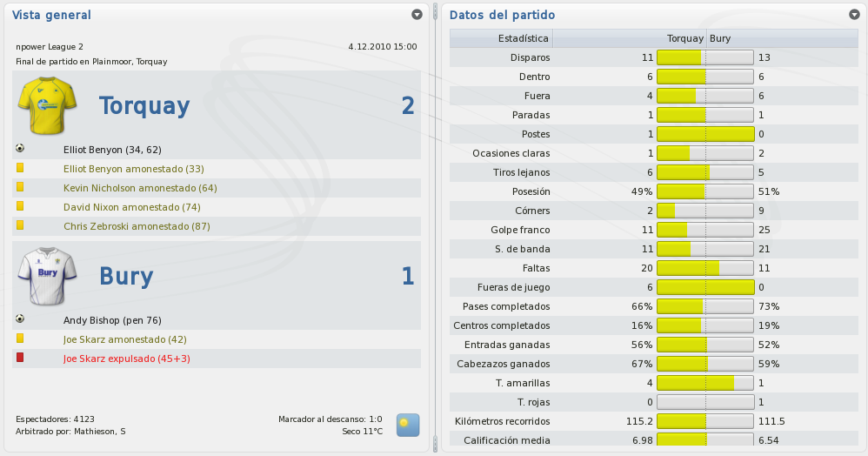This screenshot has width=868, height=456.
Task: Open the Torquay team name link
Action: [144, 105]
